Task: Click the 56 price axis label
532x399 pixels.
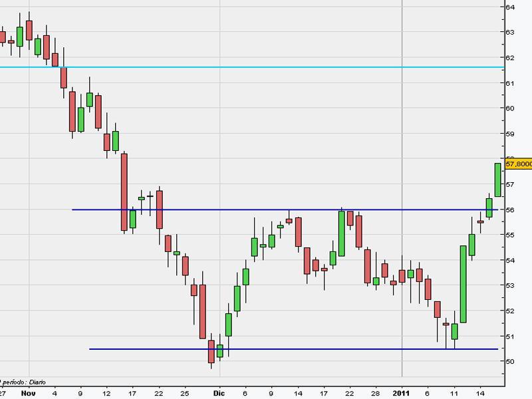Action: (510, 209)
